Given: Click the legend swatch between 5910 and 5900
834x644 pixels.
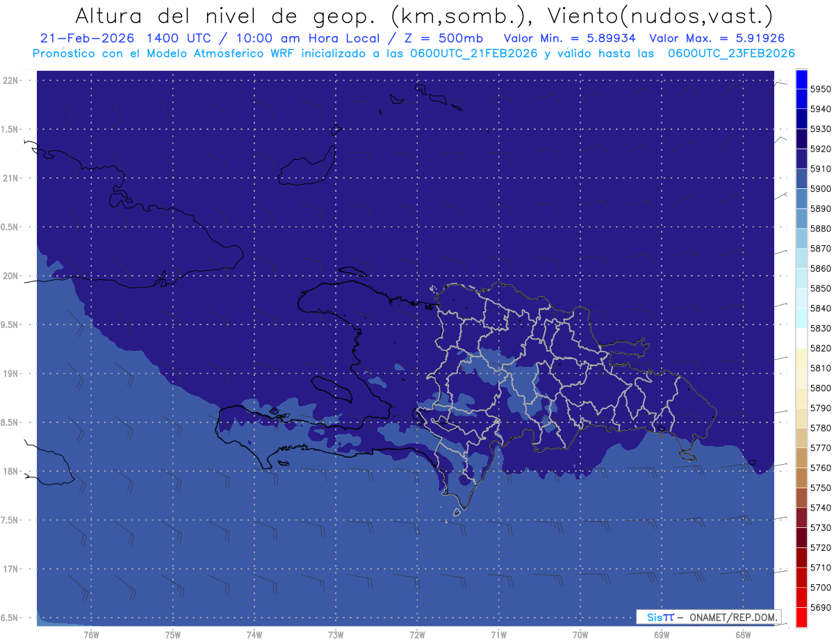Looking at the screenshot, I should (x=801, y=179).
